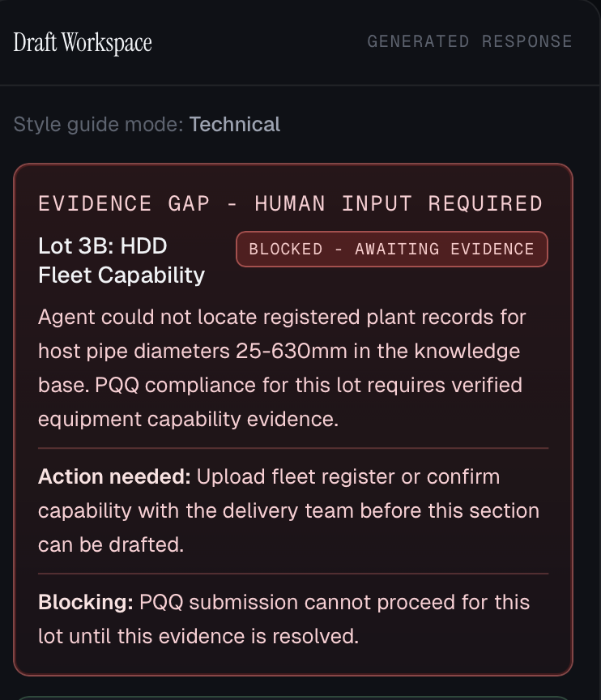Toggle the BLOCKED - AWAITING EVIDENCE badge
The height and width of the screenshot is (700, 601).
391,249
